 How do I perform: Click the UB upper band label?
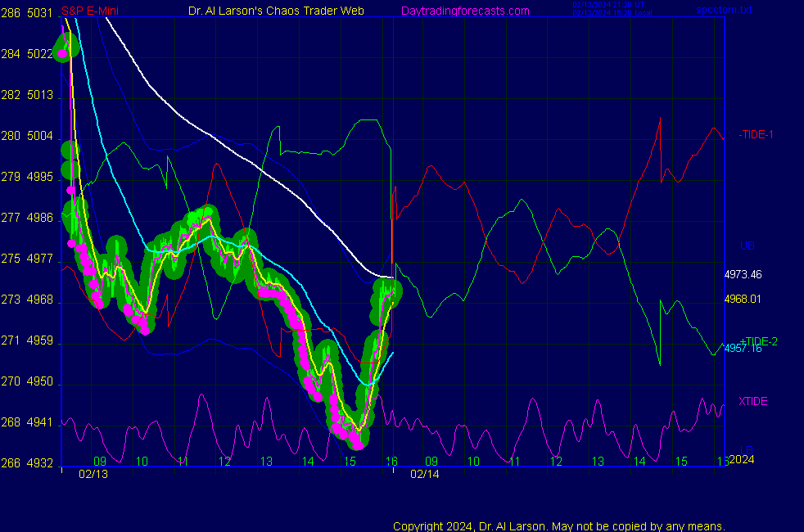(x=747, y=246)
